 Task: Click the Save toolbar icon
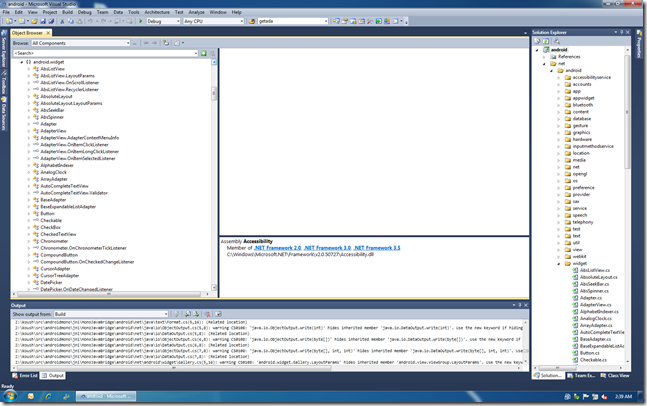tap(43, 21)
